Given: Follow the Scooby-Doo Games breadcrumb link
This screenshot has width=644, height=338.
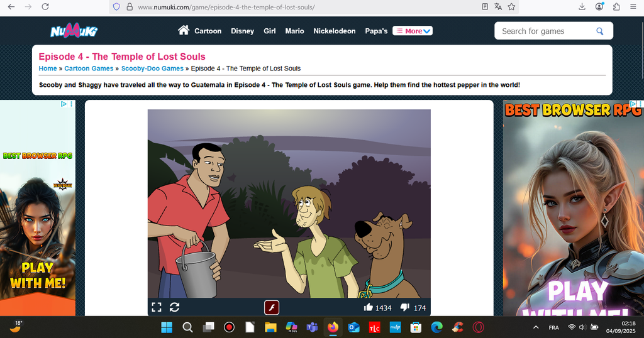Looking at the screenshot, I should (152, 68).
